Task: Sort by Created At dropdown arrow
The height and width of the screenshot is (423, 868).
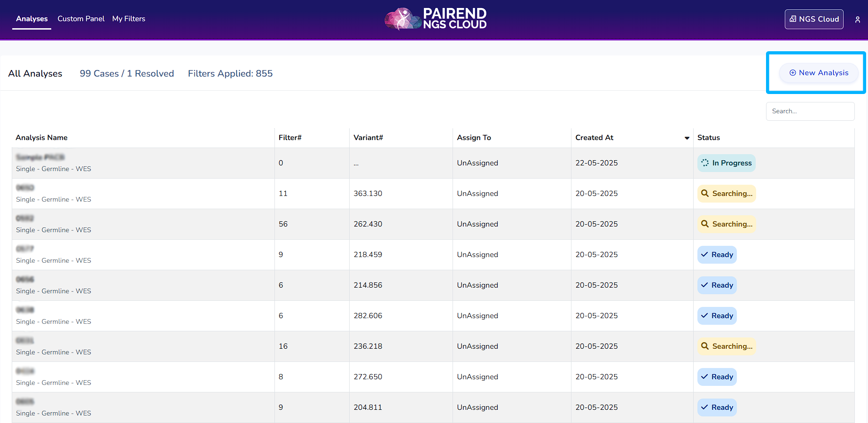Action: click(x=687, y=138)
